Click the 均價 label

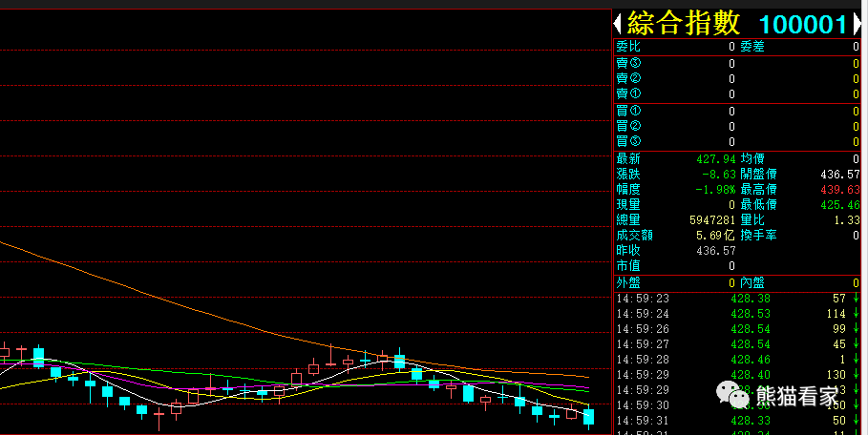tap(752, 159)
